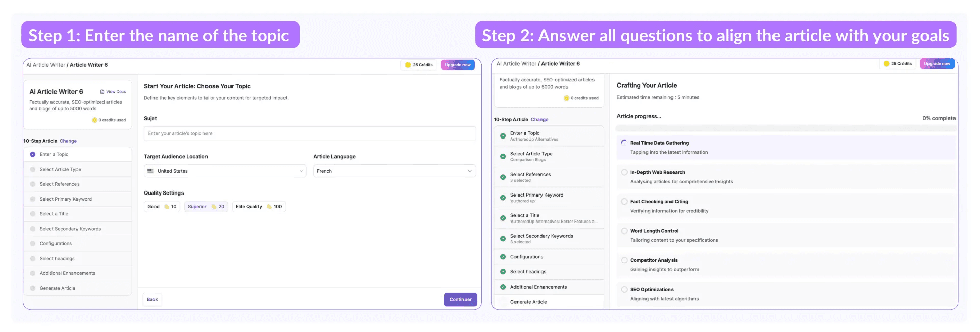Click the AI Article Writer breadcrumb in Step 1 screen
The image size is (980, 332).
point(46,65)
